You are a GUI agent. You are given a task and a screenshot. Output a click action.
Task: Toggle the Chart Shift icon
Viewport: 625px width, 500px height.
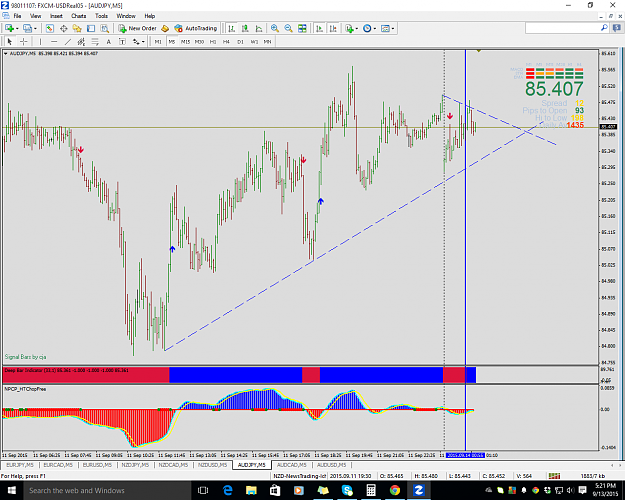tap(333, 28)
